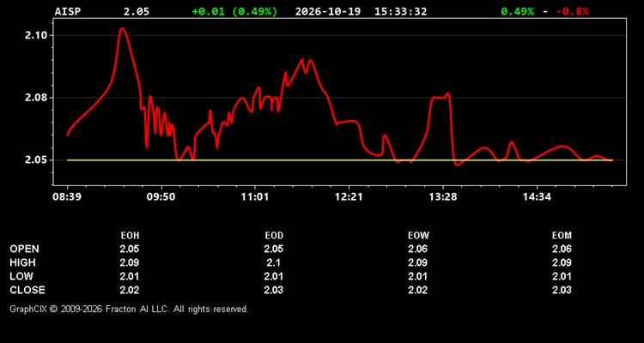
Task: Click the EOH HIGH value 2.09
Action: pyautogui.click(x=130, y=262)
